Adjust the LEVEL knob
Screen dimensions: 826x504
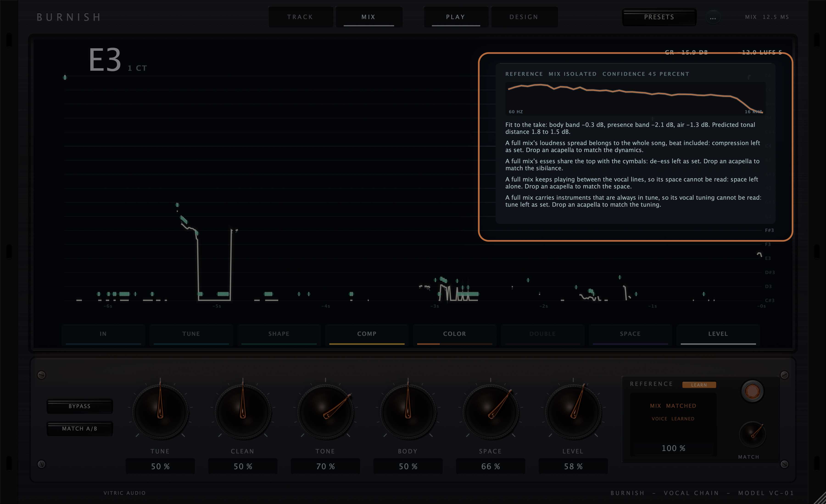(x=573, y=412)
